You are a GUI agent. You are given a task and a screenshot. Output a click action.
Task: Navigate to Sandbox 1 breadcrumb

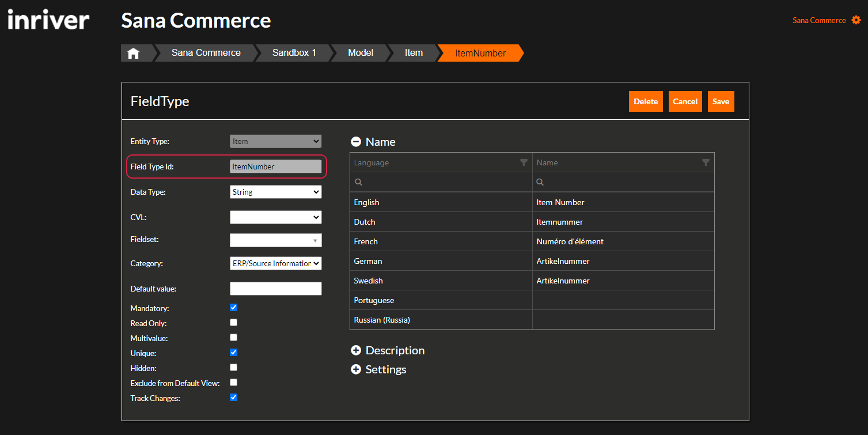click(294, 53)
